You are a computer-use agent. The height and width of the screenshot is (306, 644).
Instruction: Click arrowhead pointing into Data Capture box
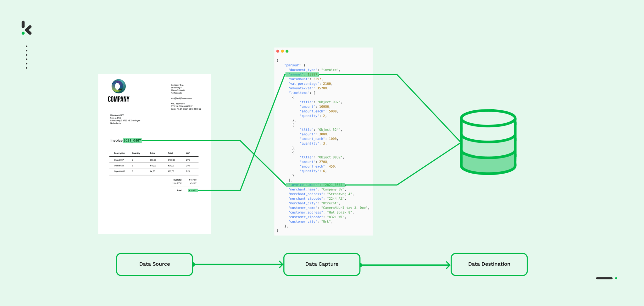pyautogui.click(x=281, y=264)
